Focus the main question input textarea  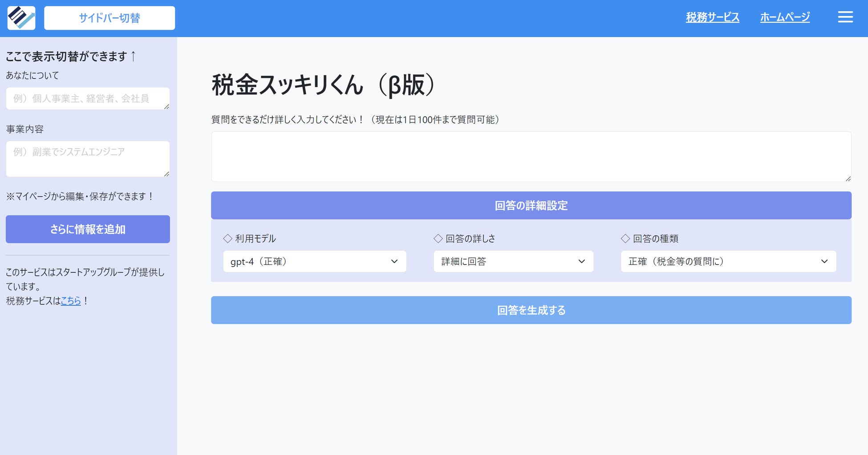pos(531,156)
